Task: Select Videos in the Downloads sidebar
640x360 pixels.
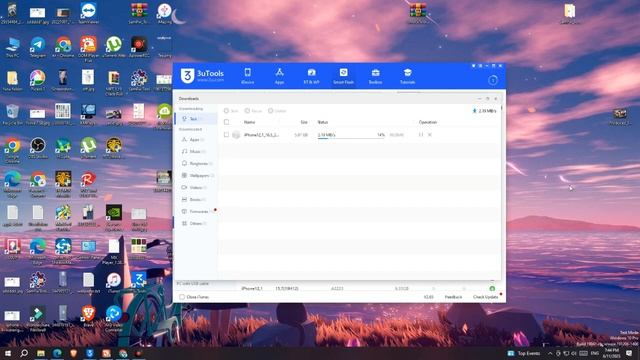Action: tap(196, 187)
